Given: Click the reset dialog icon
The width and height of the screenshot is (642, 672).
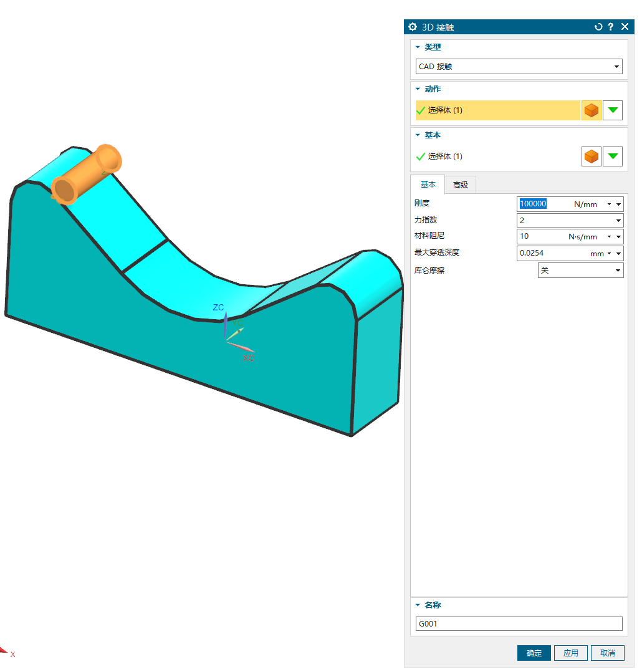Looking at the screenshot, I should click(598, 27).
